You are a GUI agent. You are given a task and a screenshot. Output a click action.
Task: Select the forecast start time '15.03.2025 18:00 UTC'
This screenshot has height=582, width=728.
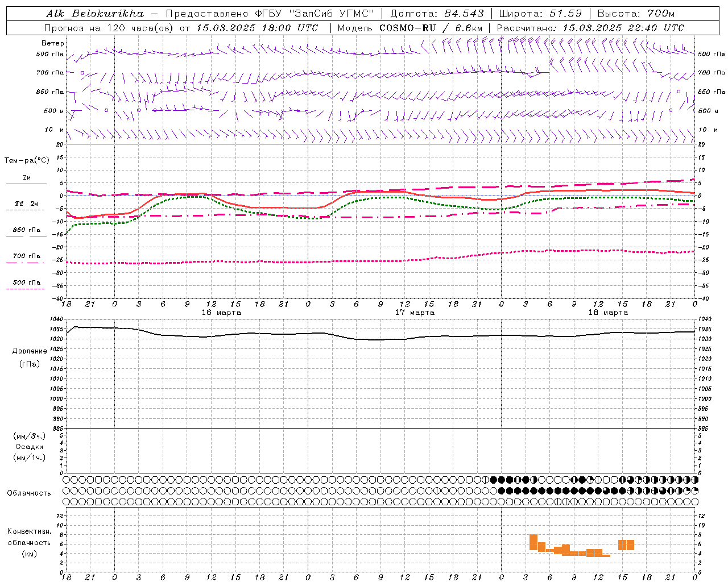257,28
